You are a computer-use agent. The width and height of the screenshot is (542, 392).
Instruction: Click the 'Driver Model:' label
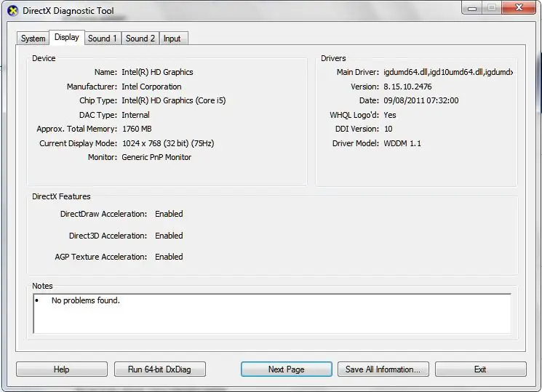tap(355, 143)
